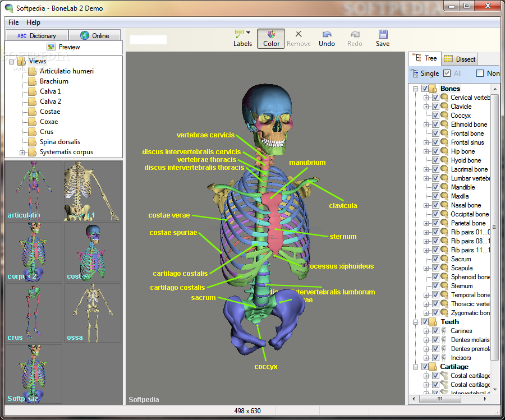Collapse the Bones tree group

click(415, 89)
